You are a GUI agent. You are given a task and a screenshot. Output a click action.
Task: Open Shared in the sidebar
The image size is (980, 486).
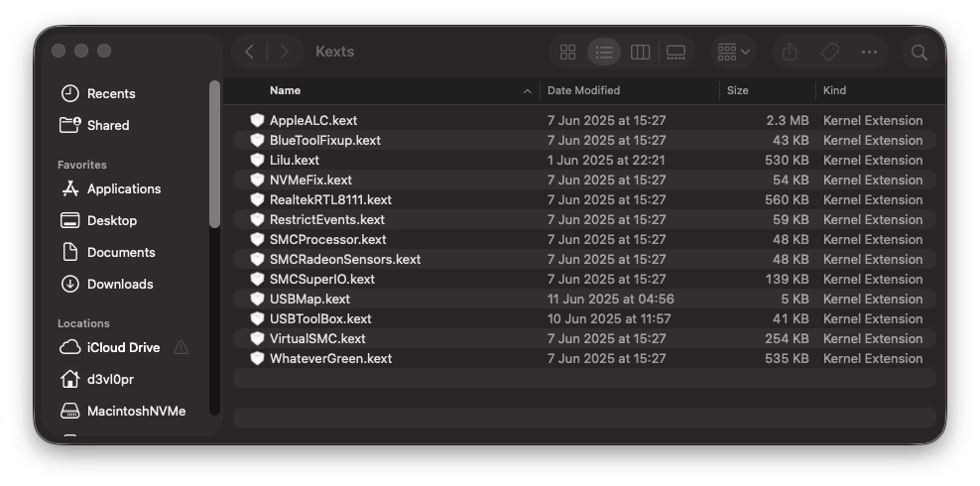tap(107, 126)
